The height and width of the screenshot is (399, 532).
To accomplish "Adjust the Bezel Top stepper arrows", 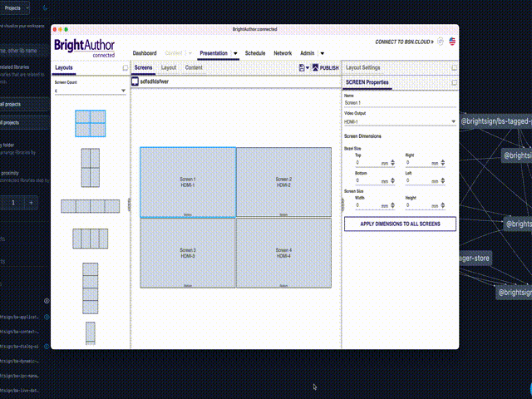I will click(392, 163).
